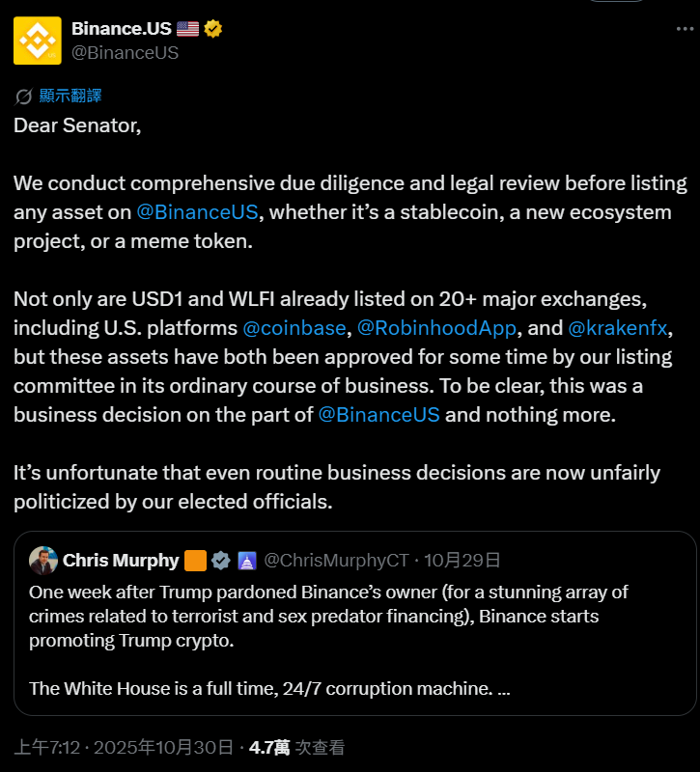Click the Binance.US profile avatar
This screenshot has height=772, width=700.
[38, 41]
